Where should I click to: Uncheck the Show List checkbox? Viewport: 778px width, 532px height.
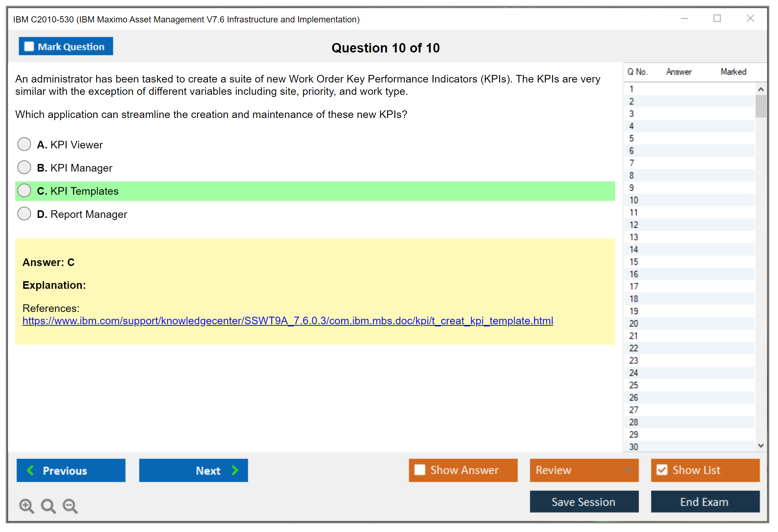662,470
